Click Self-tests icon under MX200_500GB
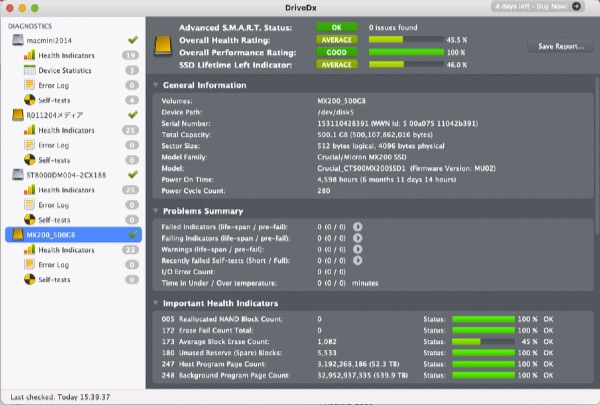600x405 pixels. coord(29,279)
